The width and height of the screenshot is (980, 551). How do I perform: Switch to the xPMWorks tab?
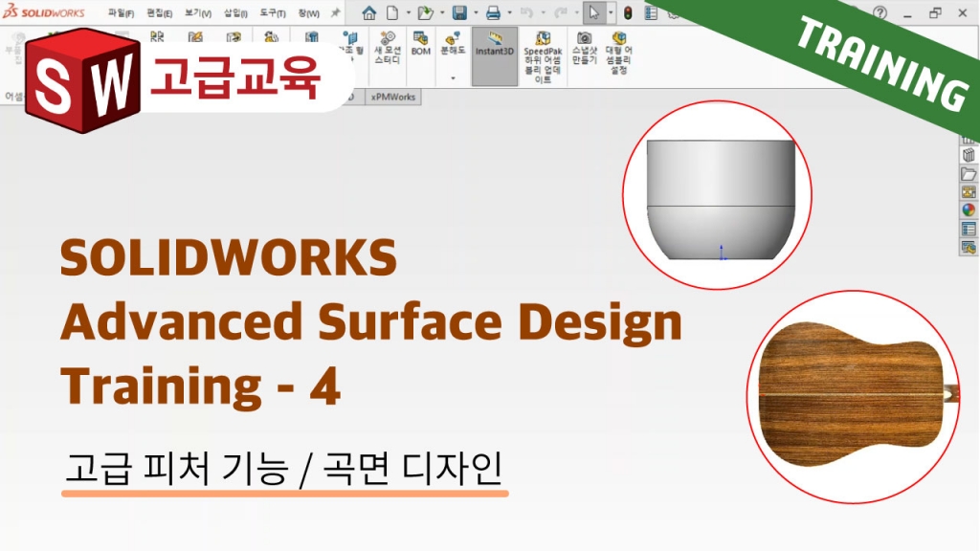tap(392, 97)
